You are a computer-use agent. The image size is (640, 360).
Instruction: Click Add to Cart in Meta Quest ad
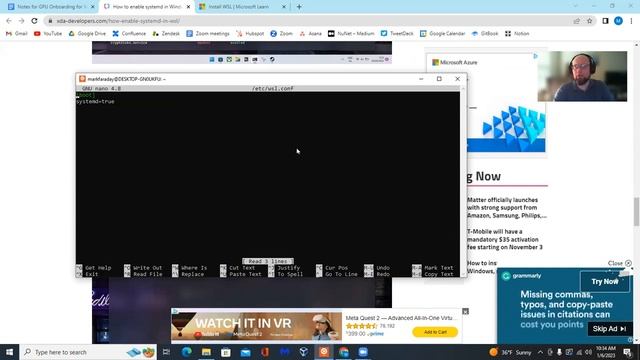tap(435, 332)
